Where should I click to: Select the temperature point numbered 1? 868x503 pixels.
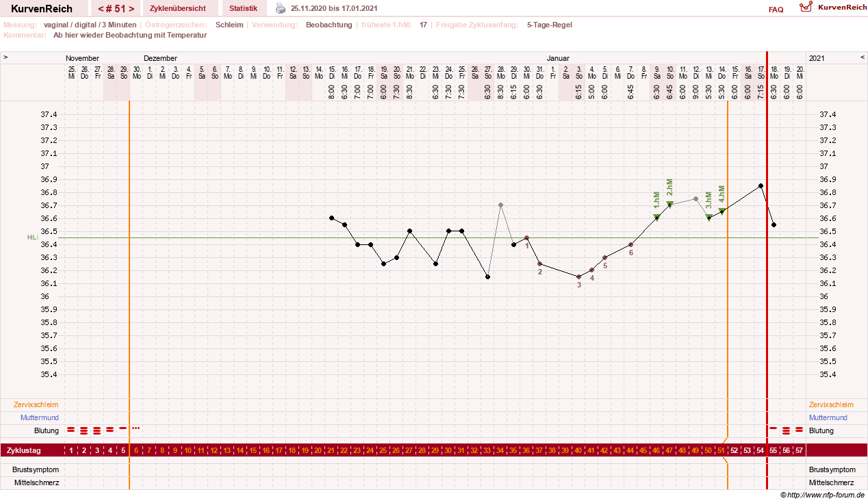(x=526, y=237)
